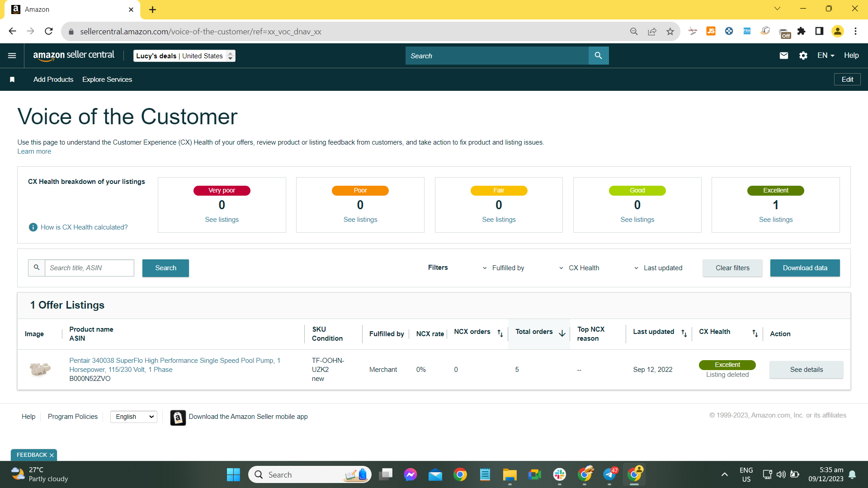The height and width of the screenshot is (488, 868).
Task: Click the Program Policies footer link
Action: pyautogui.click(x=73, y=417)
